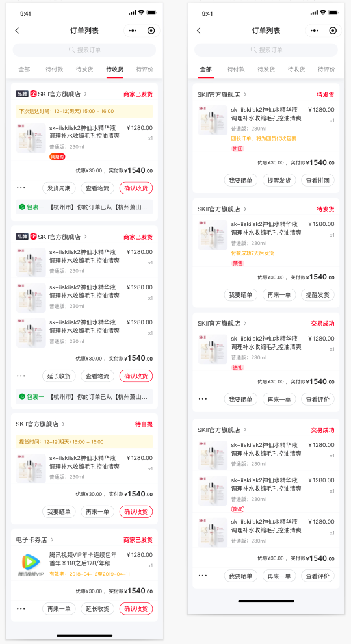The height and width of the screenshot is (644, 351).
Task: Confirm receipt with the 确认收货 button beside 发货周期
Action: 136,188
